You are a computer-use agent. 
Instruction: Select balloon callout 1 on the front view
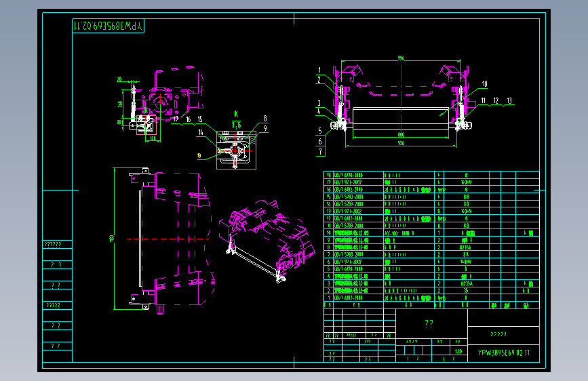319,70
